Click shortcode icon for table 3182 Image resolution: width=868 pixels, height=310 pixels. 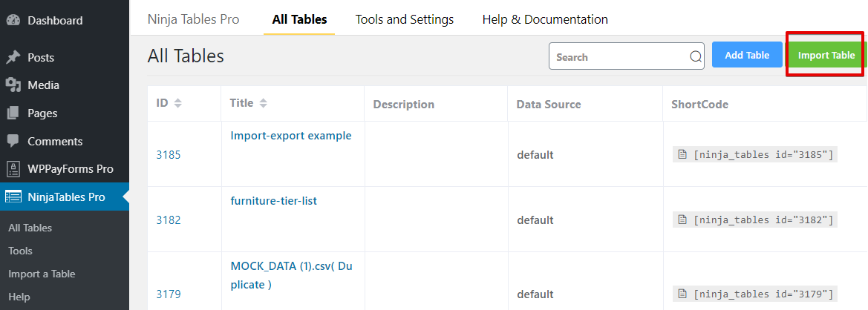coord(682,220)
